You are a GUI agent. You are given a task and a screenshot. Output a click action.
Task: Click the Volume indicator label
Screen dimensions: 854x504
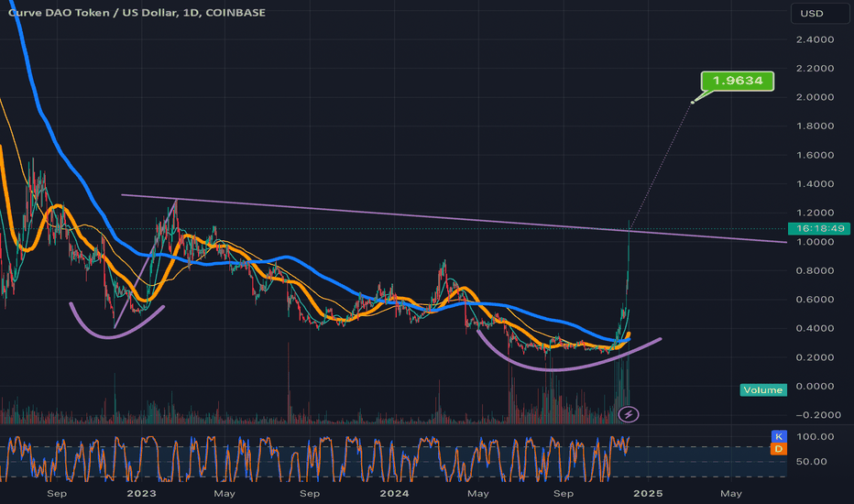coord(763,390)
